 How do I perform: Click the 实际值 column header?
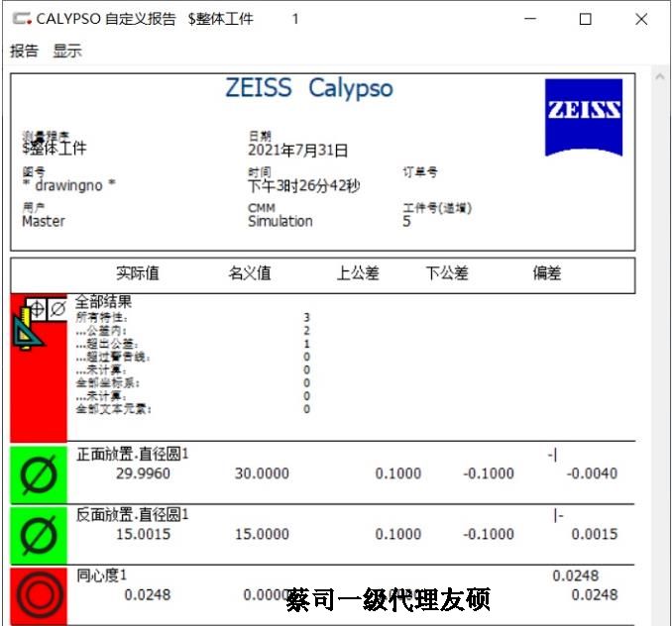(x=137, y=272)
